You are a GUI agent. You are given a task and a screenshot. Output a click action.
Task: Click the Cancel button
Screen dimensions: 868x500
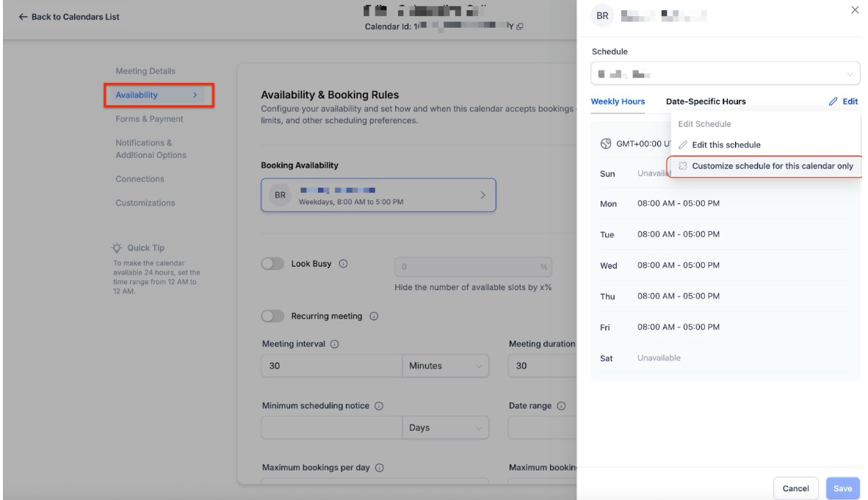(x=795, y=488)
